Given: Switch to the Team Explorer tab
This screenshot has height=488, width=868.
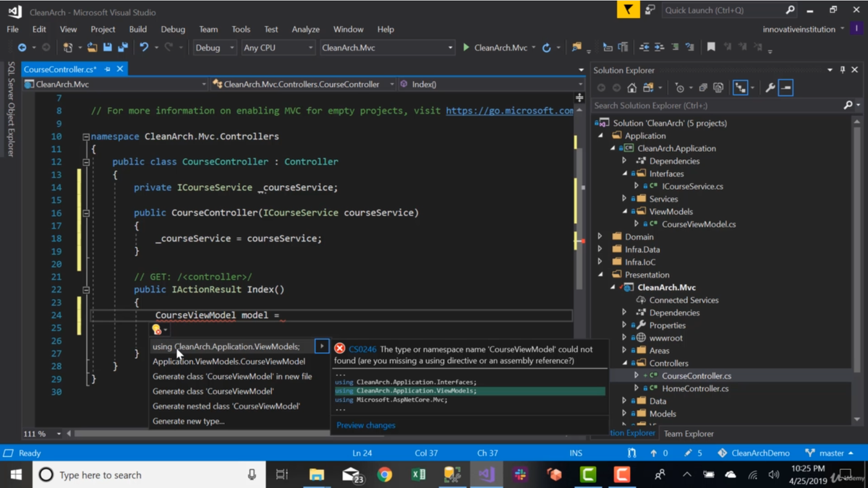Looking at the screenshot, I should coord(689,434).
